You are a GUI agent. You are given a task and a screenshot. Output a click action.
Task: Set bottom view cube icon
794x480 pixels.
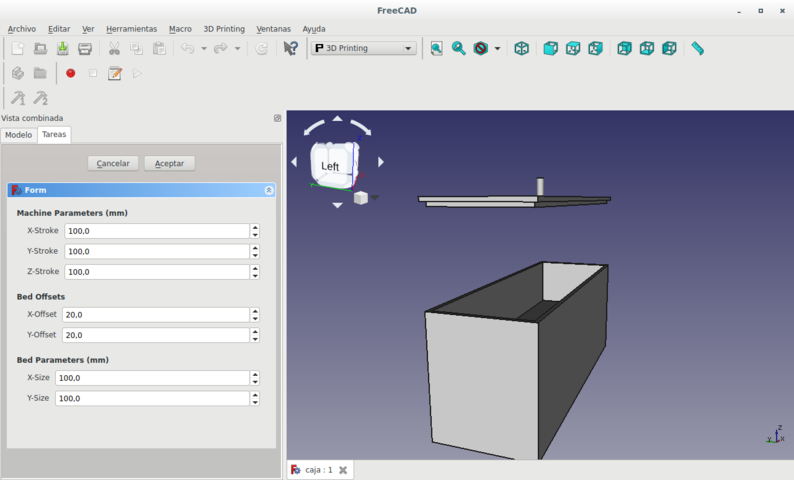click(x=647, y=48)
